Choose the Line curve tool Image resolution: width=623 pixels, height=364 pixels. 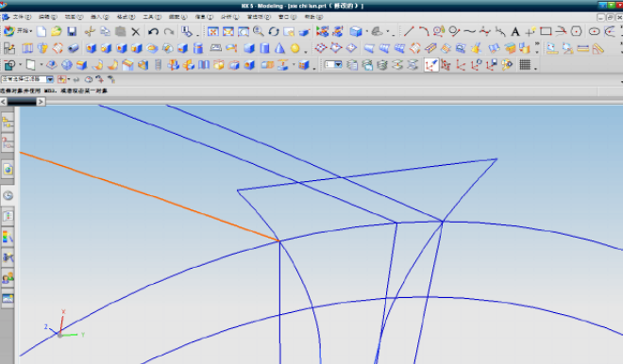pos(409,31)
